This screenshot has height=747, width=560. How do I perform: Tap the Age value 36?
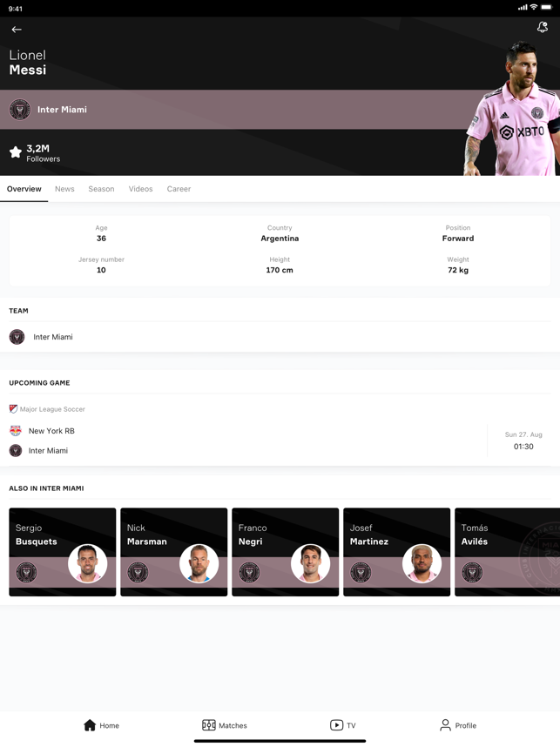tap(102, 239)
